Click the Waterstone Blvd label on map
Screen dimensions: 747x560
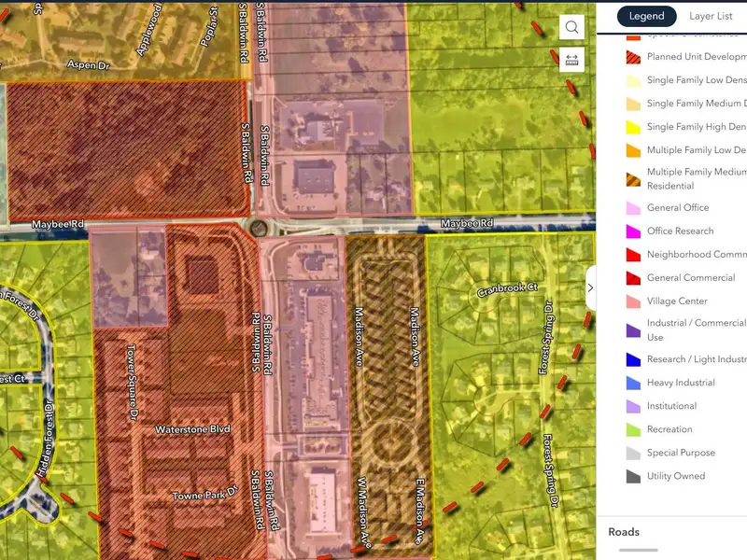pos(192,429)
